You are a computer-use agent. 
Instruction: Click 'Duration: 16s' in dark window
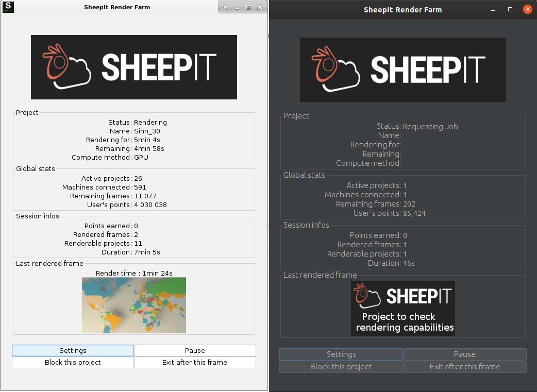tap(391, 263)
